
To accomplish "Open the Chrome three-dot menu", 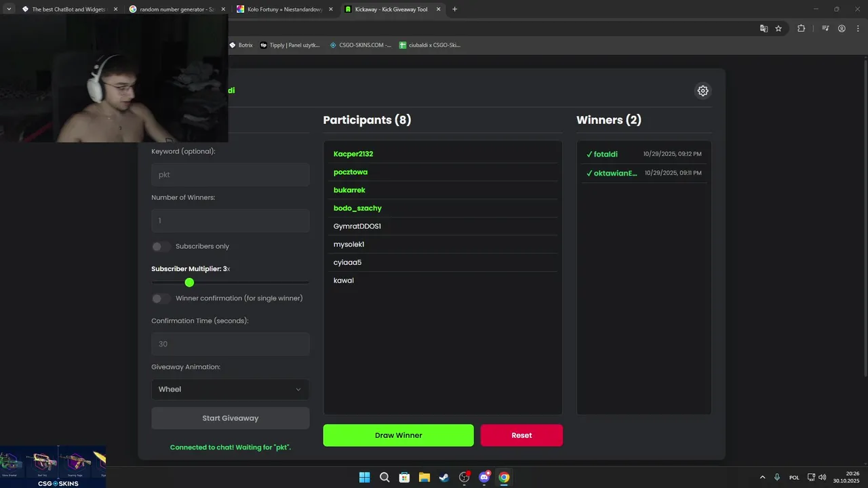I will tap(858, 28).
